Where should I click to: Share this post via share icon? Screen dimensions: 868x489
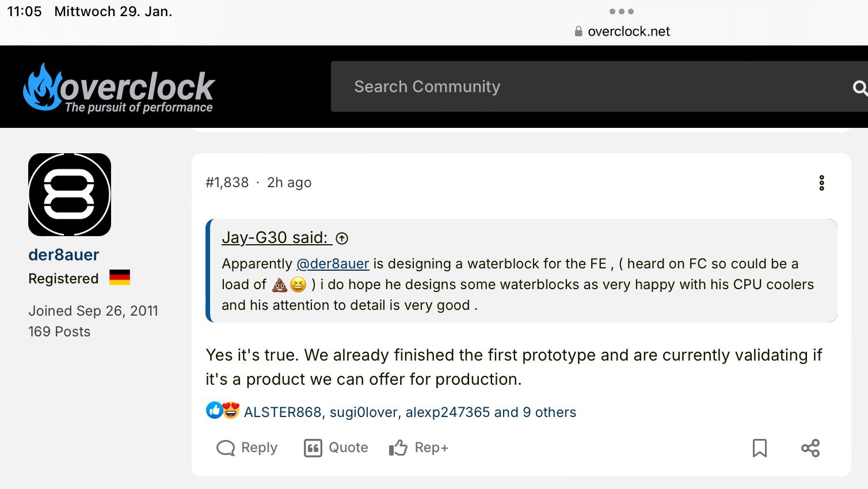coord(810,448)
